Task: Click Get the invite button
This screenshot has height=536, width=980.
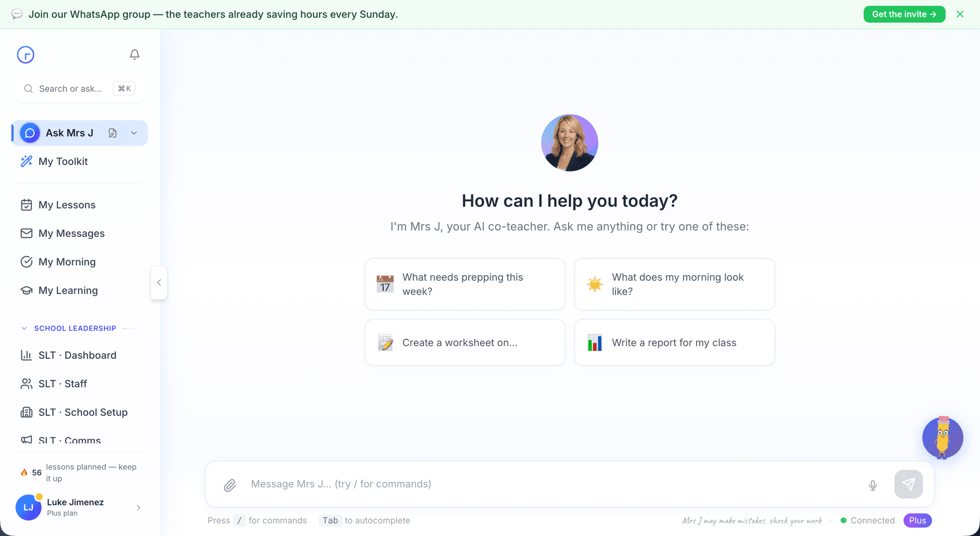Action: click(904, 14)
